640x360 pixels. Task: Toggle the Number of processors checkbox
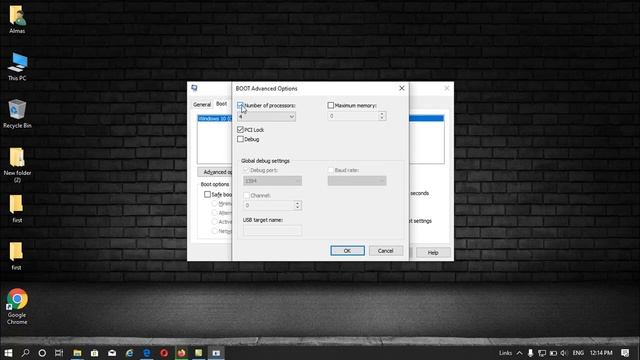coord(240,105)
